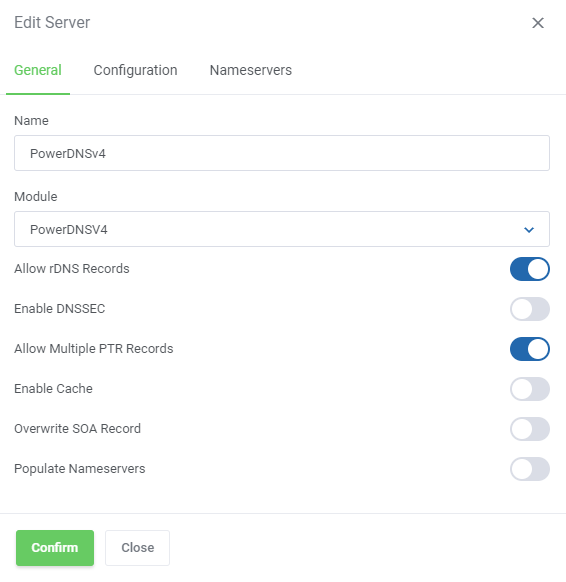Click the 'Enable DNSSEC' label
Screen dimensions: 566x582
(60, 309)
